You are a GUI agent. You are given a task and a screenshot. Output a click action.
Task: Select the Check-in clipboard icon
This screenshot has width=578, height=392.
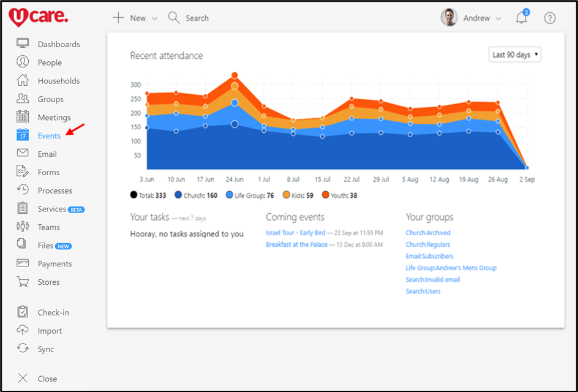[x=23, y=312]
